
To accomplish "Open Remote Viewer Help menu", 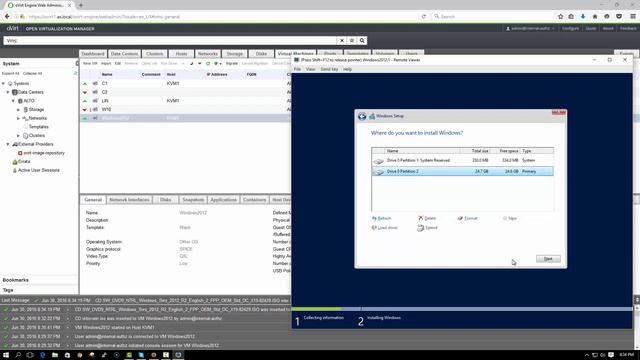I will (x=347, y=69).
